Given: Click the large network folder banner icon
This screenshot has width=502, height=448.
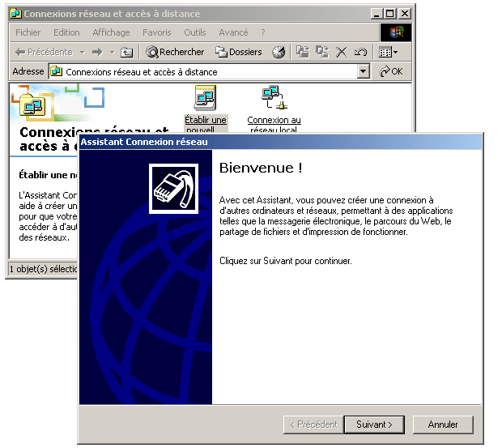Looking at the screenshot, I should pyautogui.click(x=32, y=105).
